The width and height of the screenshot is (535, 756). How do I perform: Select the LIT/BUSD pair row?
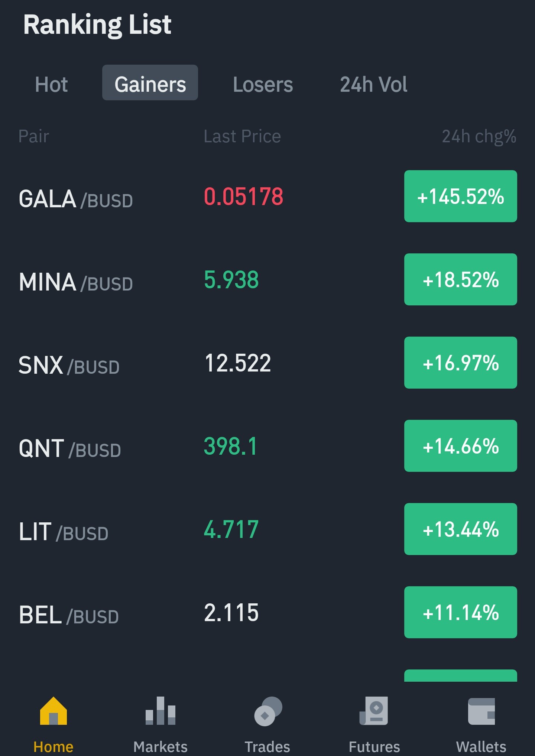pos(267,529)
